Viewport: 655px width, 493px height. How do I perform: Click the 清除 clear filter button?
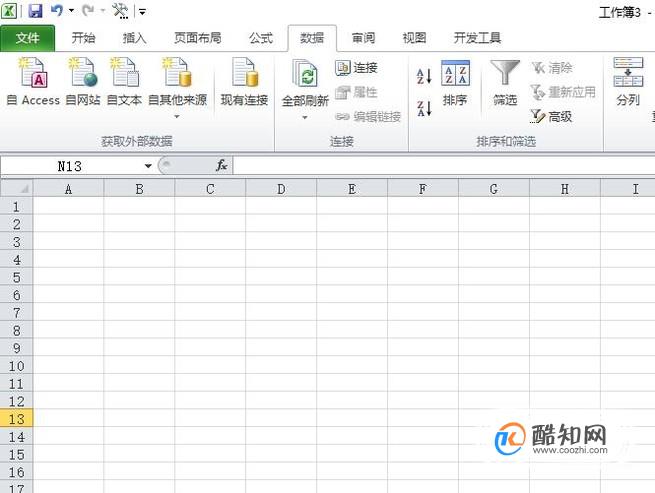pos(552,67)
